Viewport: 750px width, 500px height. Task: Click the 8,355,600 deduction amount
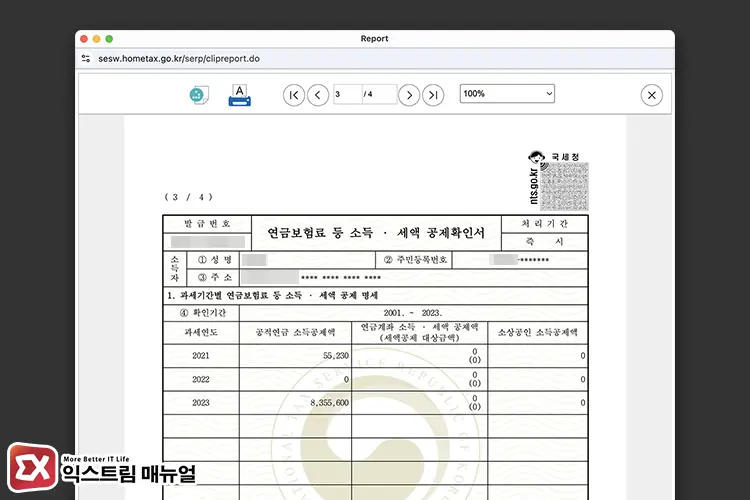[x=330, y=403]
